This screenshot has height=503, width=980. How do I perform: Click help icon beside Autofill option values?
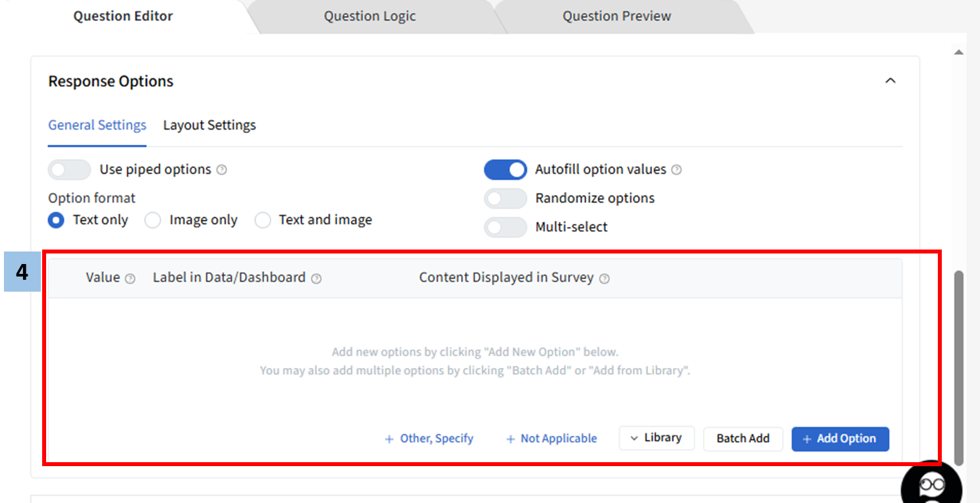pyautogui.click(x=676, y=170)
